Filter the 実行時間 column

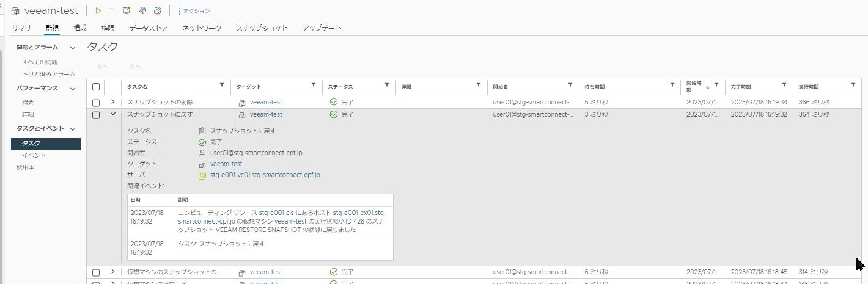pyautogui.click(x=853, y=86)
